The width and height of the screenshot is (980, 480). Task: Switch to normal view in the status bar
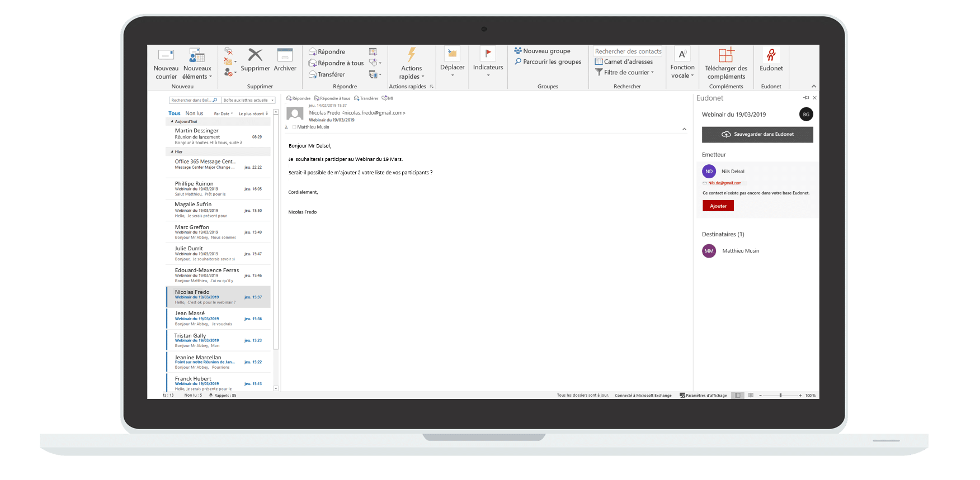pyautogui.click(x=738, y=395)
